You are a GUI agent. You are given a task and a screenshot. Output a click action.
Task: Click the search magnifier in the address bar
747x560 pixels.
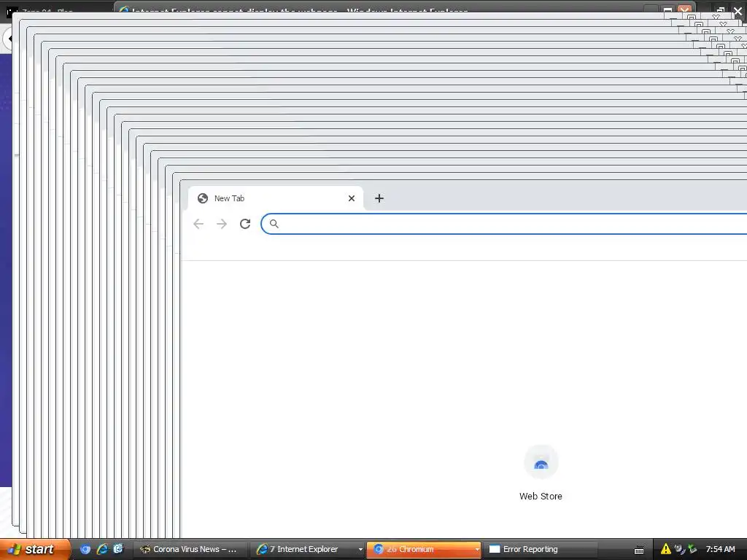click(274, 224)
